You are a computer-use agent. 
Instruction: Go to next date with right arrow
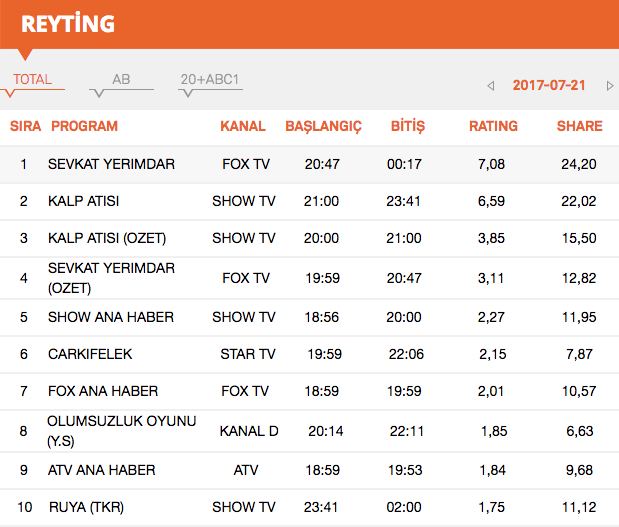[609, 86]
